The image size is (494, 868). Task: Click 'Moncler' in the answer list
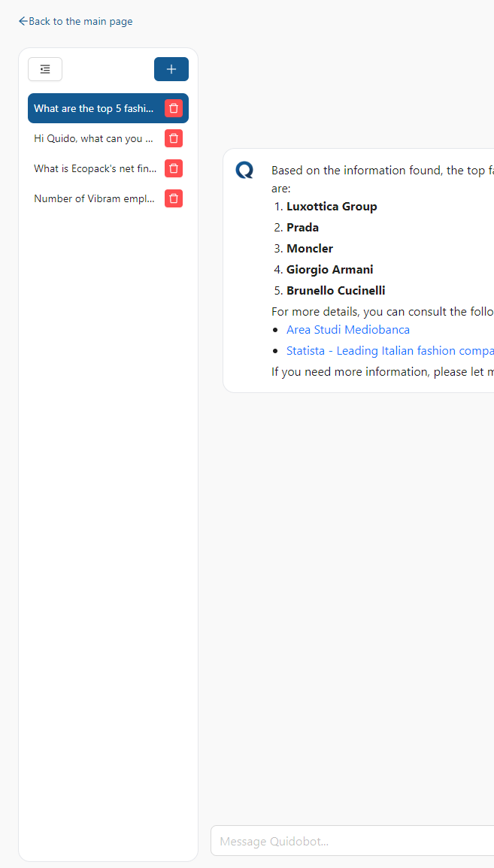310,249
